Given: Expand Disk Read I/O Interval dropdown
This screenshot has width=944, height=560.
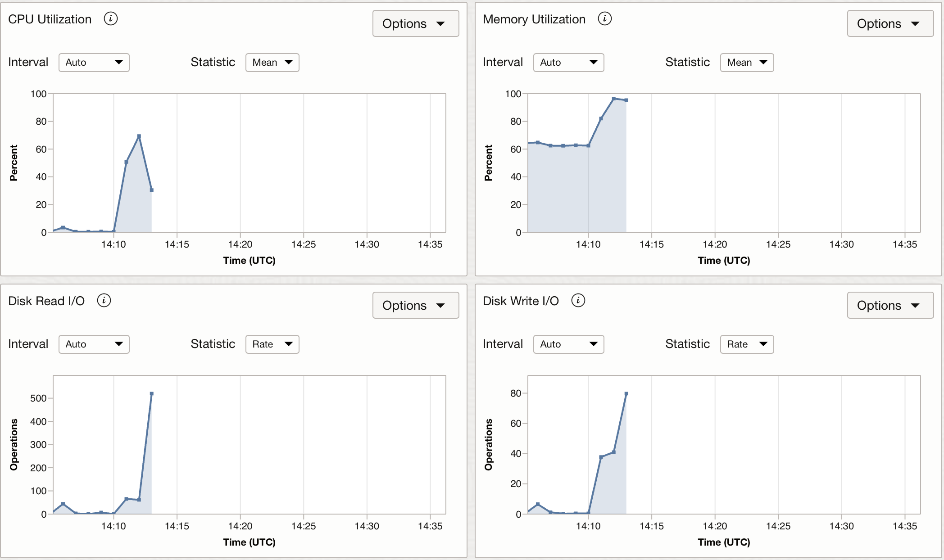Looking at the screenshot, I should coord(94,344).
